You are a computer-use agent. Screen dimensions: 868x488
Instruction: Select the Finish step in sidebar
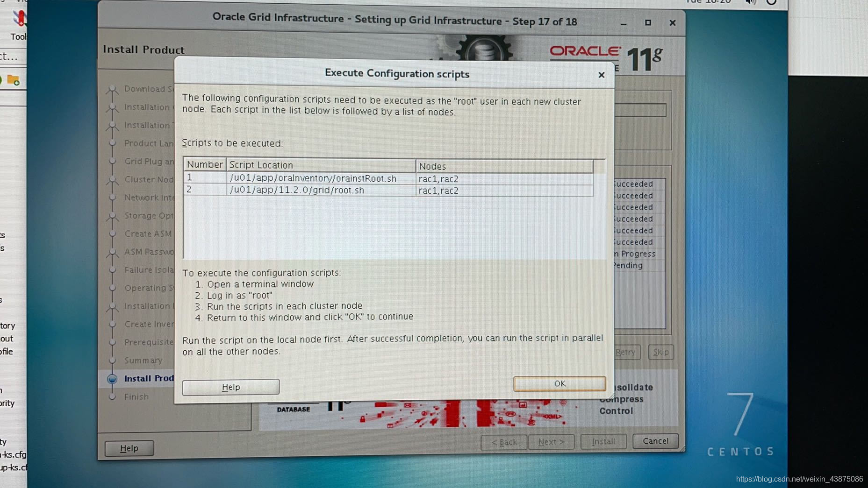(136, 397)
